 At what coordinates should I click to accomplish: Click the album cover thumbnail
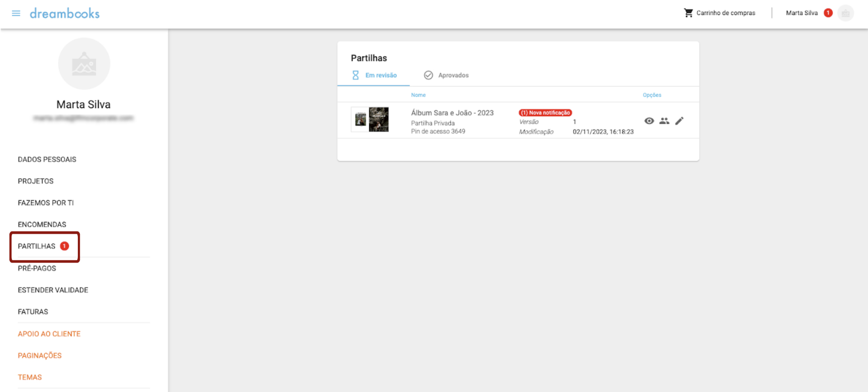(370, 119)
